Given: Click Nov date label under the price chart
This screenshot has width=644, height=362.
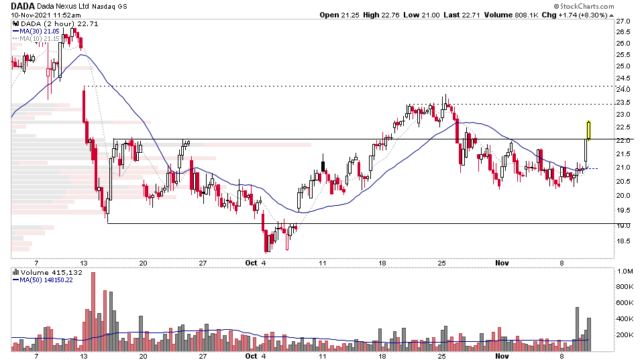Looking at the screenshot, I should coord(502,263).
